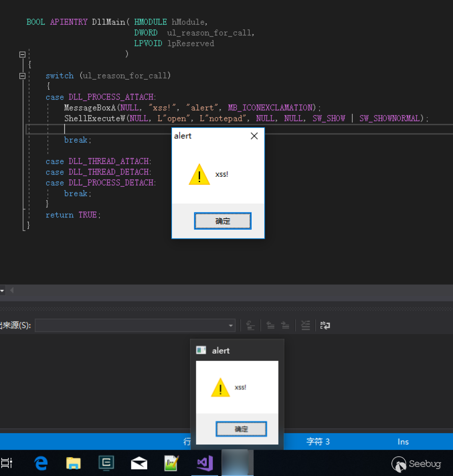Screen dimensions: 453x476
Task: Click the DLL_PROCESS_DETACH case label
Action: (111, 183)
